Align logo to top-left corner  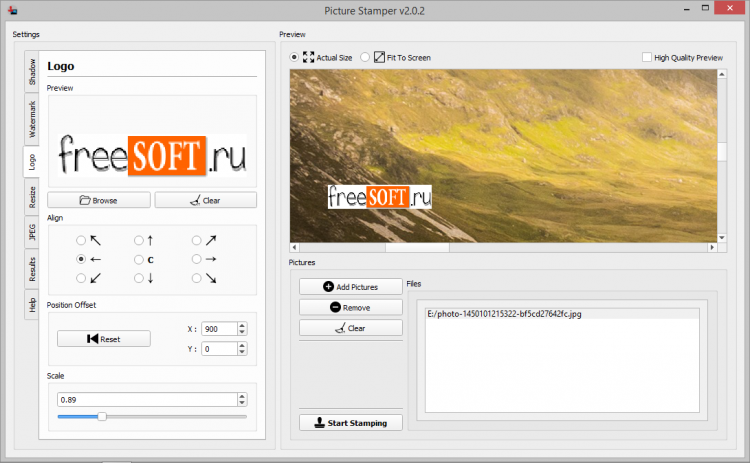pyautogui.click(x=81, y=240)
